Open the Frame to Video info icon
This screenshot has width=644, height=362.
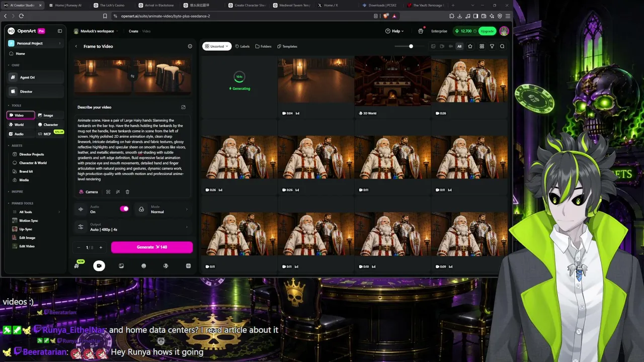[x=190, y=46]
